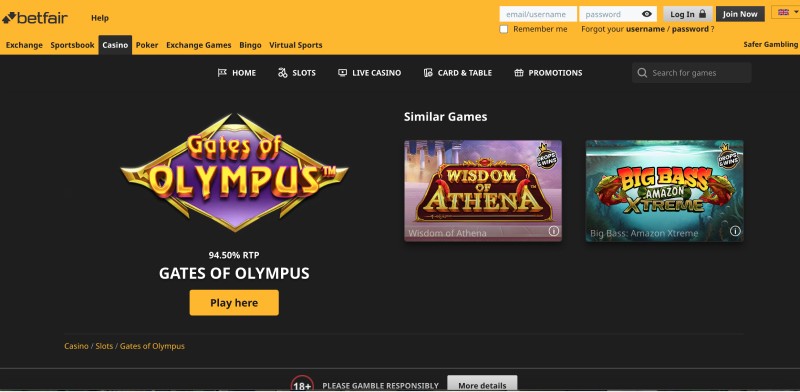Open the Sportsbook tab
The width and height of the screenshot is (800, 392).
[x=72, y=45]
